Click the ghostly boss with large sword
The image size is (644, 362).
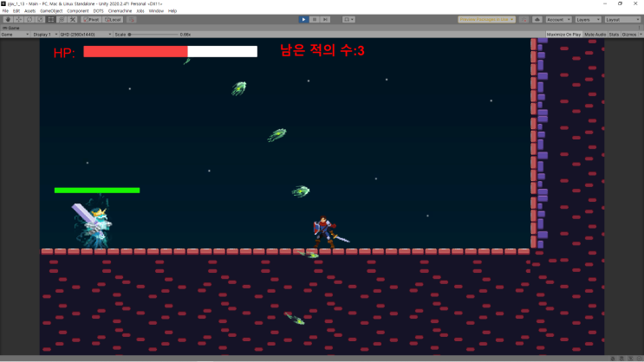coord(92,223)
